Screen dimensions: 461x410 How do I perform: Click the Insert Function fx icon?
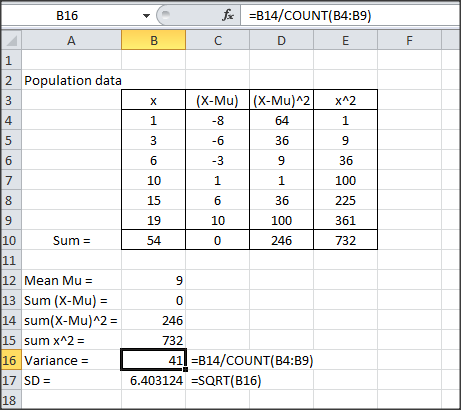coord(228,15)
